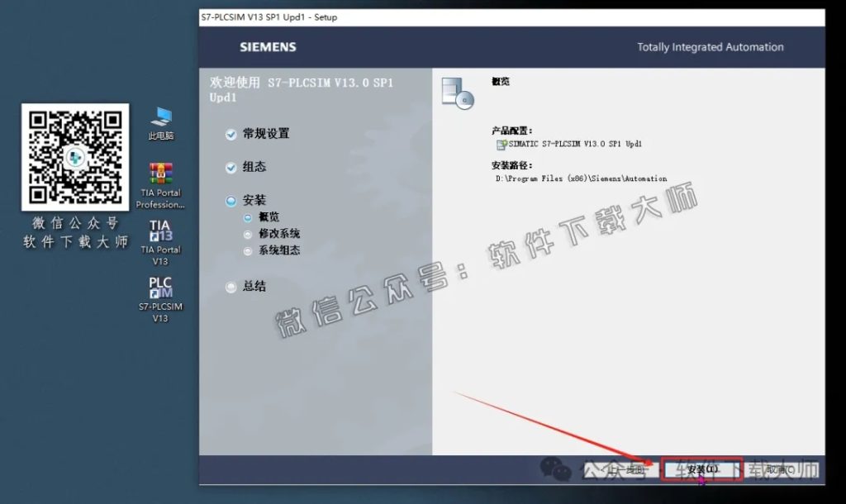Collapse the 安装 step section
Viewport: 846px width, 504px height.
click(232, 200)
